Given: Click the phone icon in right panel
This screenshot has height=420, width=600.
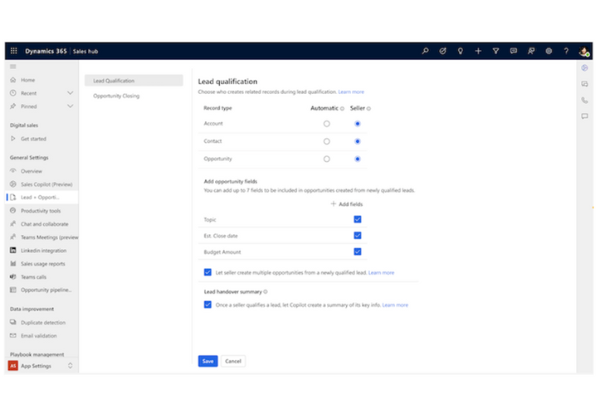Looking at the screenshot, I should coord(585,100).
